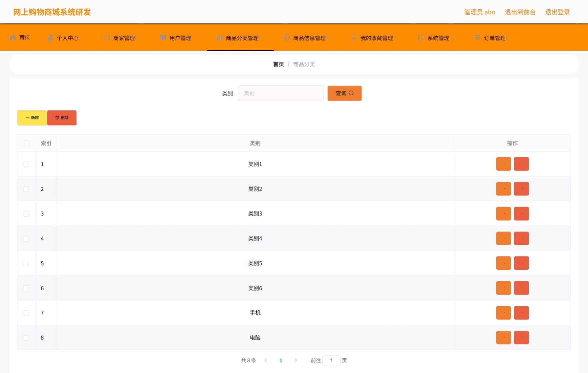Click the ring icon for 商品信息管理
The width and height of the screenshot is (588, 373).
[286, 38]
